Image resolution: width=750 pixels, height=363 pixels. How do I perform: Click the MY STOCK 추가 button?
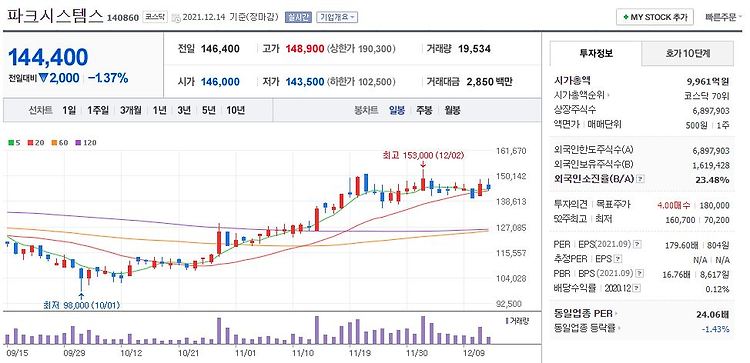655,17
